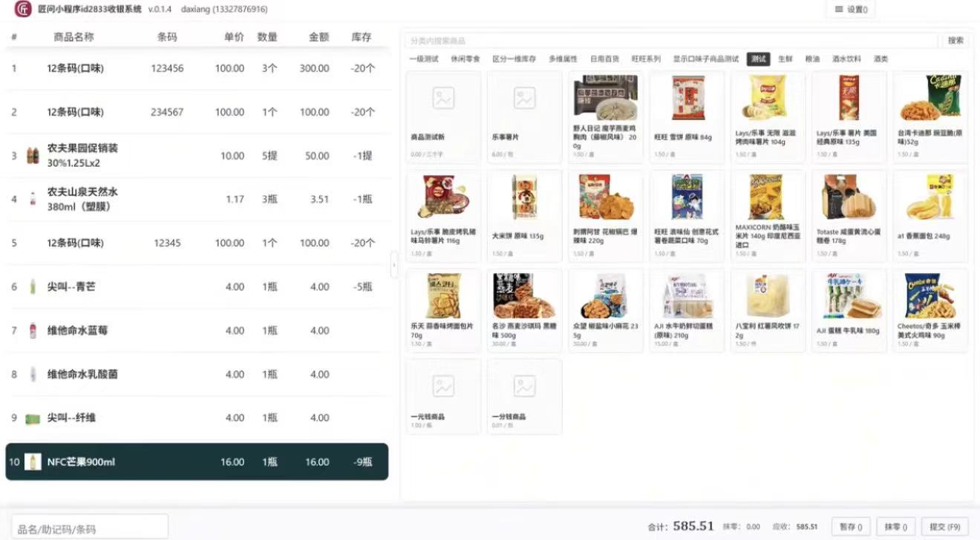The image size is (980, 540).
Task: Open the 酒类 category tab
Action: point(881,59)
